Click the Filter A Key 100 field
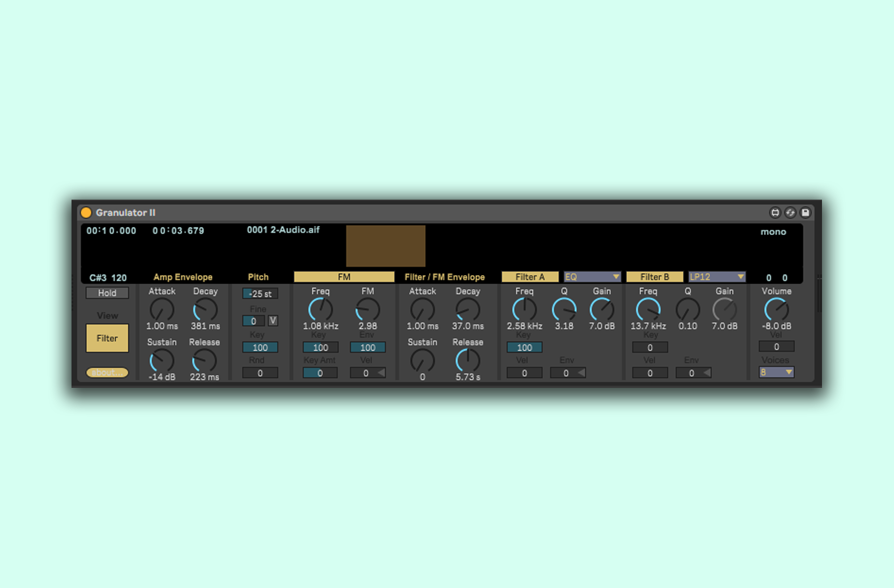The height and width of the screenshot is (588, 894). [524, 348]
